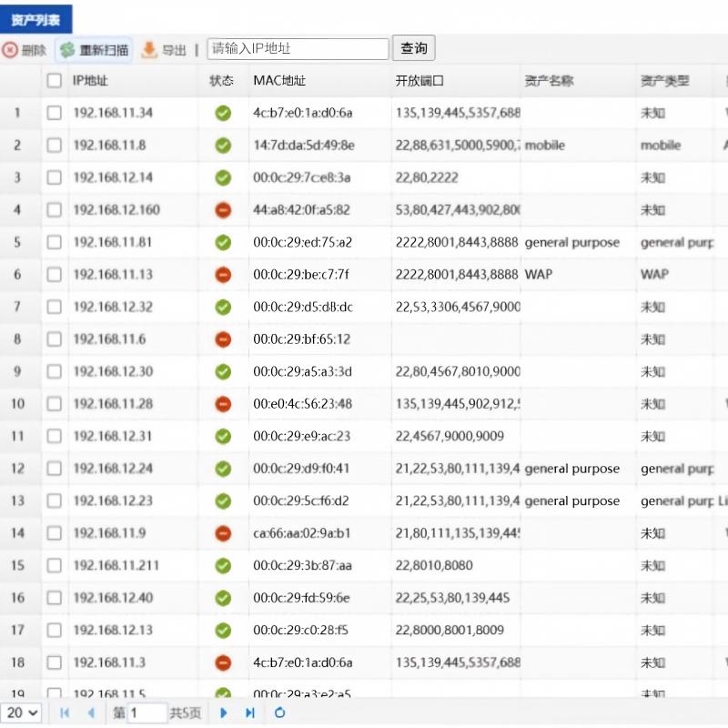The image size is (728, 728).
Task: Go to the previous page
Action: click(91, 713)
